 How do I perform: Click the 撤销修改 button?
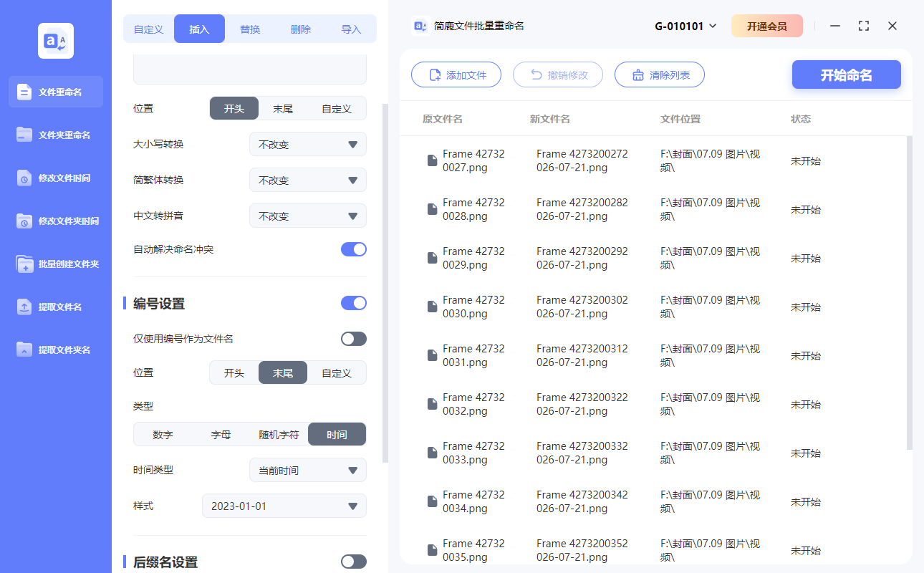[x=558, y=74]
